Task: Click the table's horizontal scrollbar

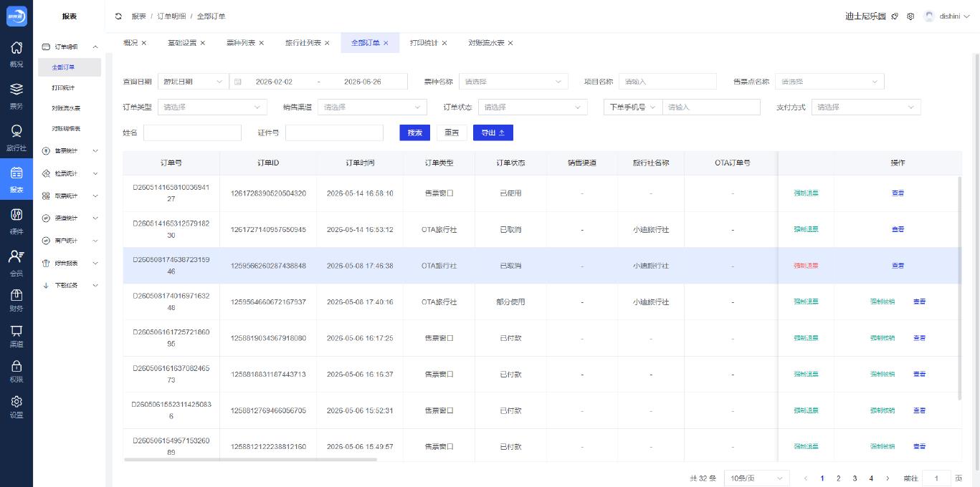Action: click(251, 459)
